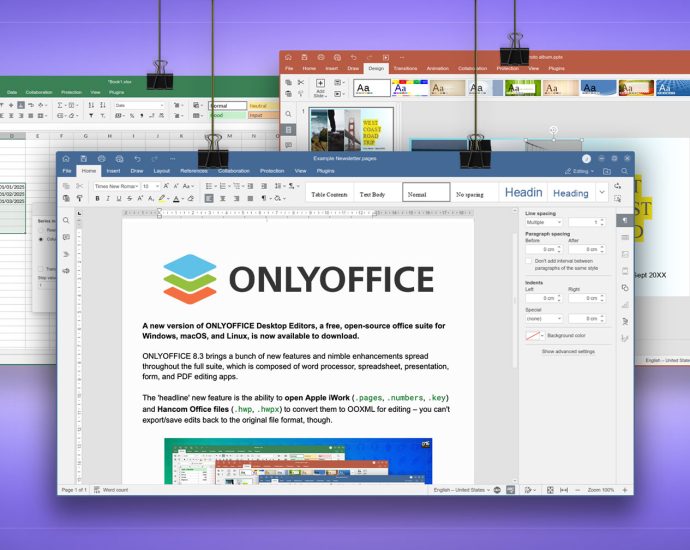Click highlight color marker in document toolbar
The height and width of the screenshot is (550, 690).
pyautogui.click(x=162, y=199)
